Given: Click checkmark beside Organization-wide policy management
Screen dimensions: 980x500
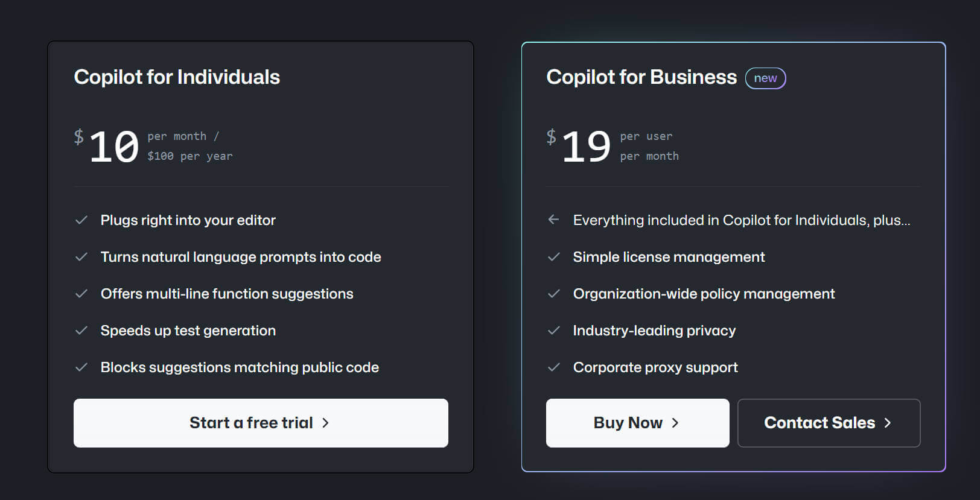Looking at the screenshot, I should [x=554, y=294].
